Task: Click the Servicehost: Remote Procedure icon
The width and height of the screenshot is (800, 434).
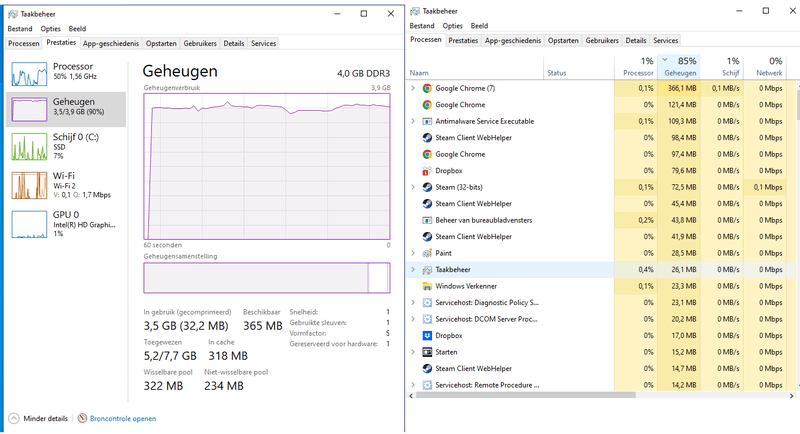Action: click(x=427, y=385)
